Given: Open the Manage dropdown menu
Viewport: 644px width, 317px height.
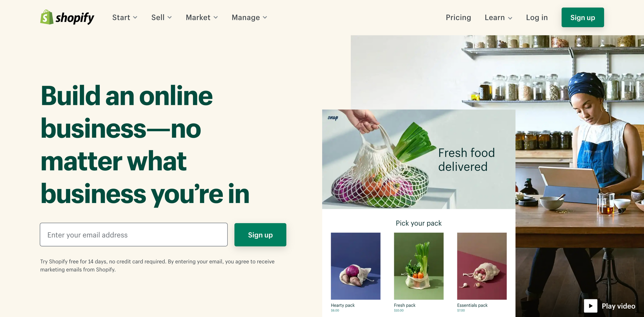Looking at the screenshot, I should (250, 17).
